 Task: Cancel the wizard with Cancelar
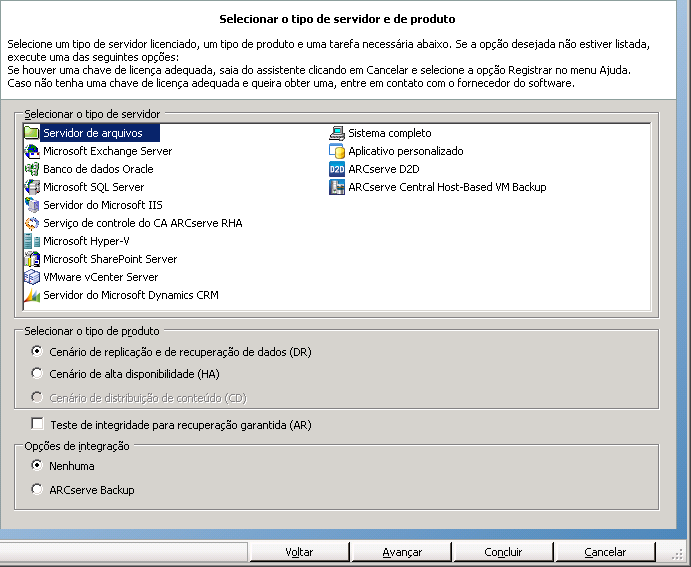[605, 552]
